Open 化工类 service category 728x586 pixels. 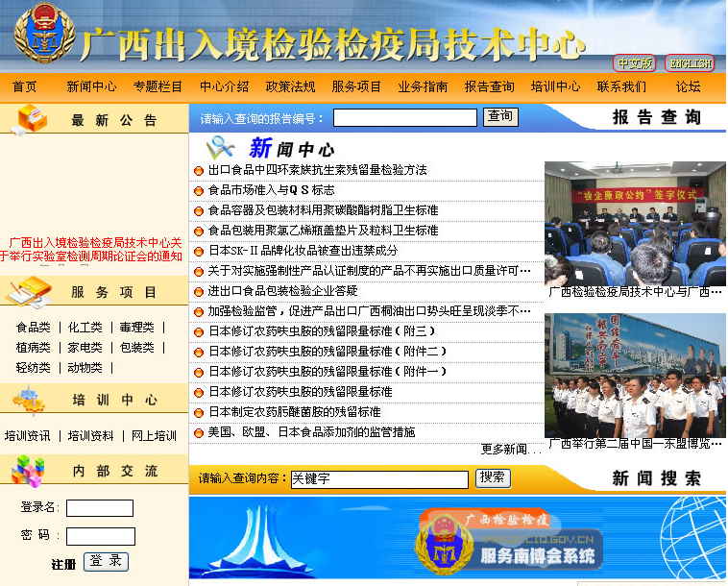(x=85, y=328)
